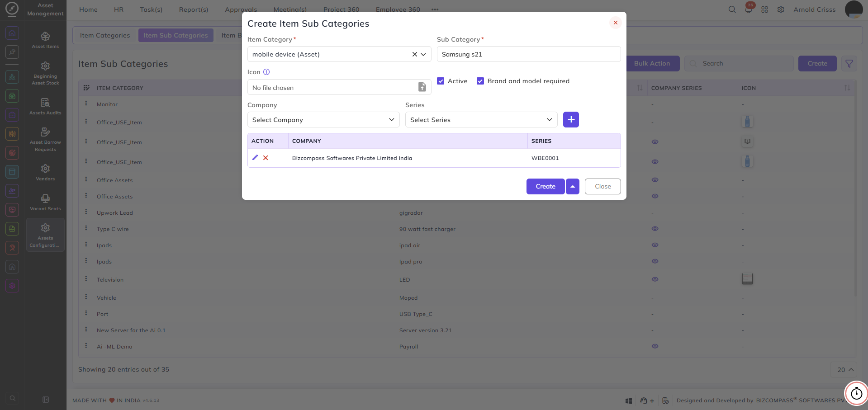Open header settings gear icon
This screenshot has height=410, width=868.
pyautogui.click(x=781, y=9)
